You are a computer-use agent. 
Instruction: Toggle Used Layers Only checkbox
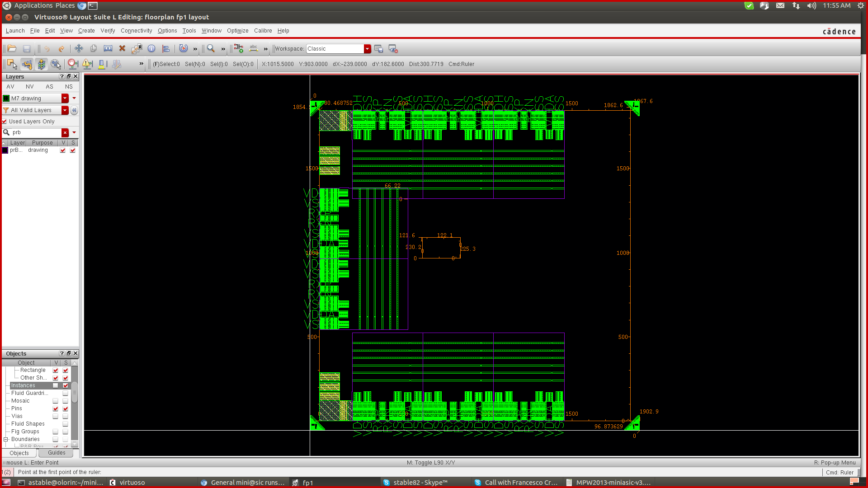5,121
